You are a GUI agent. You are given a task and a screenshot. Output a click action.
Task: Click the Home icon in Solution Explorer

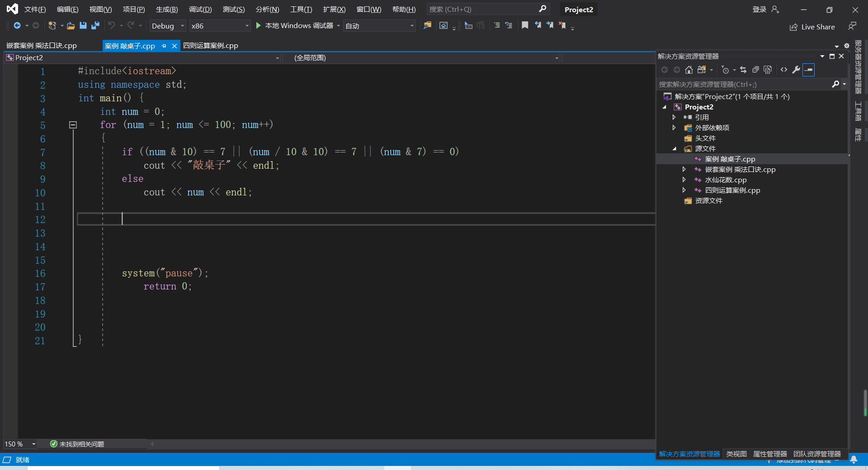(689, 70)
